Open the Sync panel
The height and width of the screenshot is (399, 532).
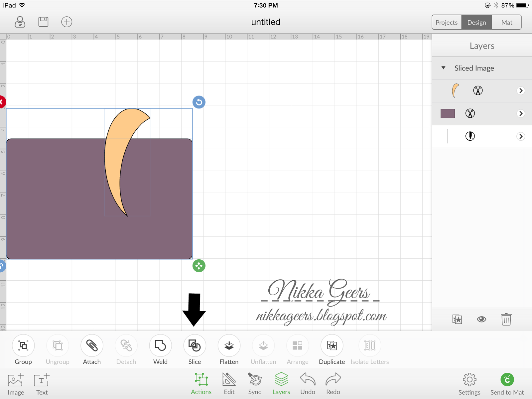click(x=254, y=383)
